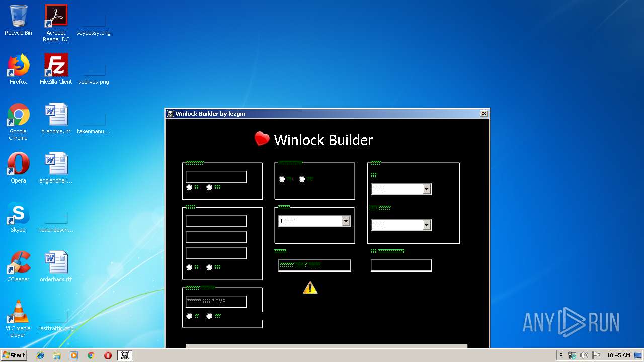Click the network icon in system tray

coord(572,355)
